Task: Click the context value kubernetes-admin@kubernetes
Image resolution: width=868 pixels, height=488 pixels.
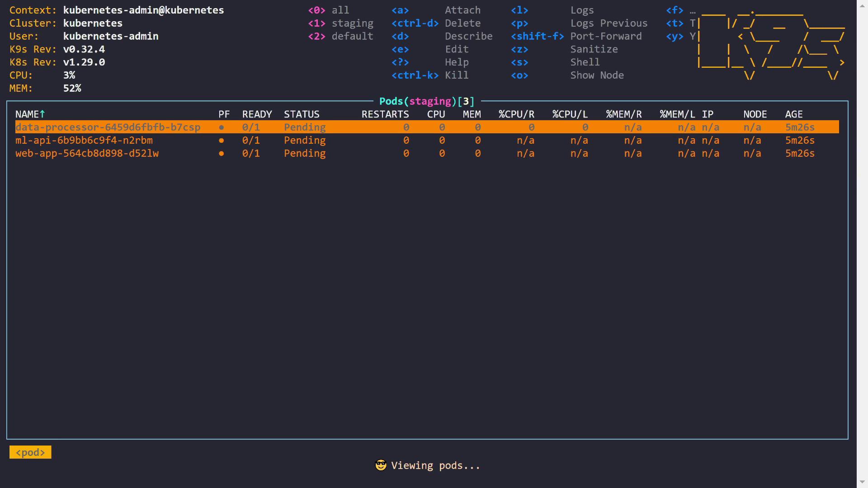Action: tap(143, 10)
